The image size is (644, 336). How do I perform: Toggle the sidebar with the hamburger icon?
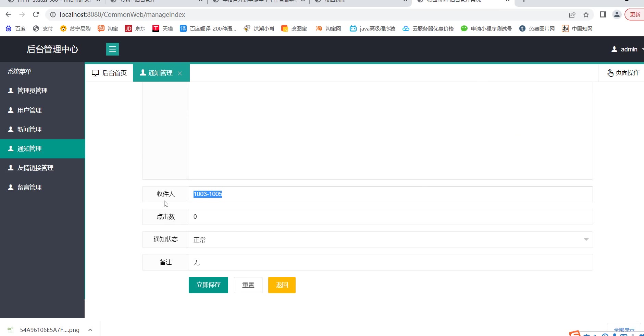[112, 49]
